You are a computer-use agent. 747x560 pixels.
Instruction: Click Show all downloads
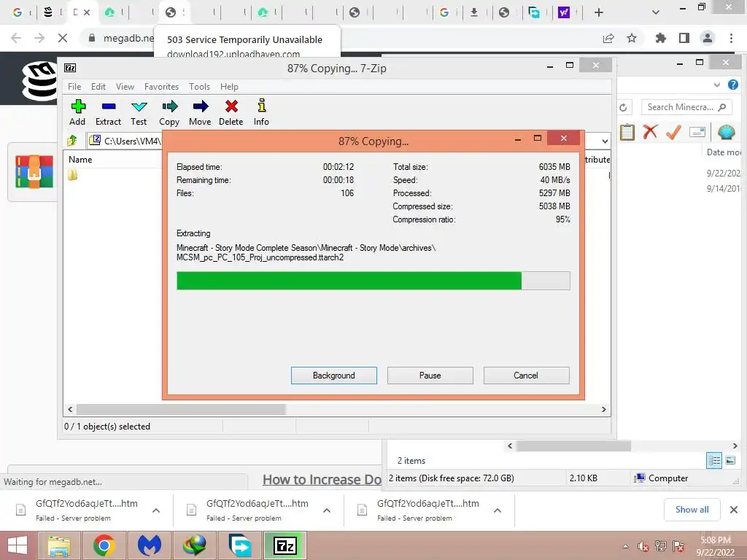tap(692, 510)
